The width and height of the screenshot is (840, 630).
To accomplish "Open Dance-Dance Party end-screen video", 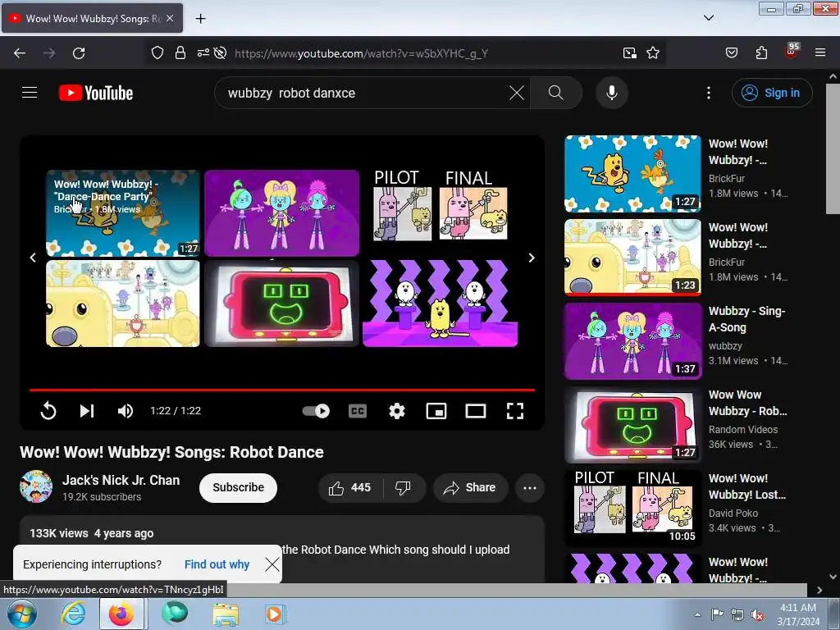I will [123, 213].
